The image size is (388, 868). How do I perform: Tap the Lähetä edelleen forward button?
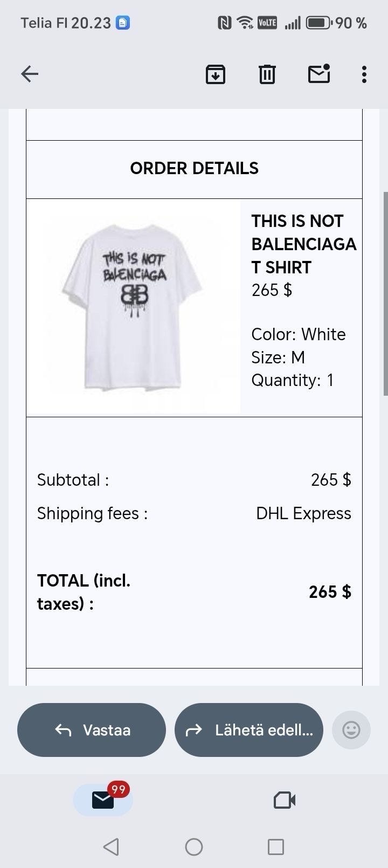249,730
